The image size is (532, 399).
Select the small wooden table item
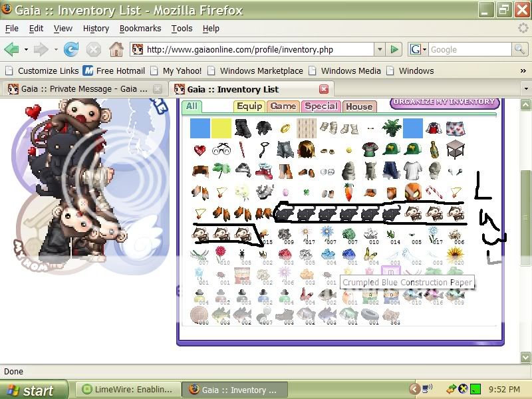(455, 150)
